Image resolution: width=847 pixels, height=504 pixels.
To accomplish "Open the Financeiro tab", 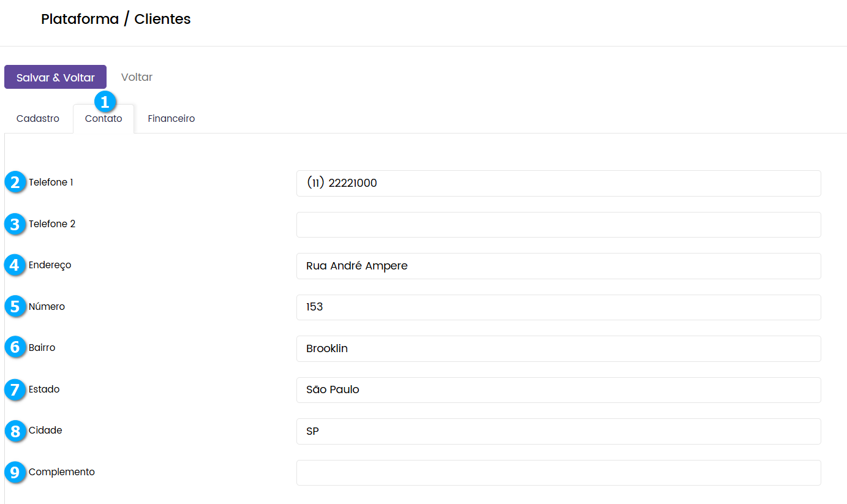I will click(171, 119).
